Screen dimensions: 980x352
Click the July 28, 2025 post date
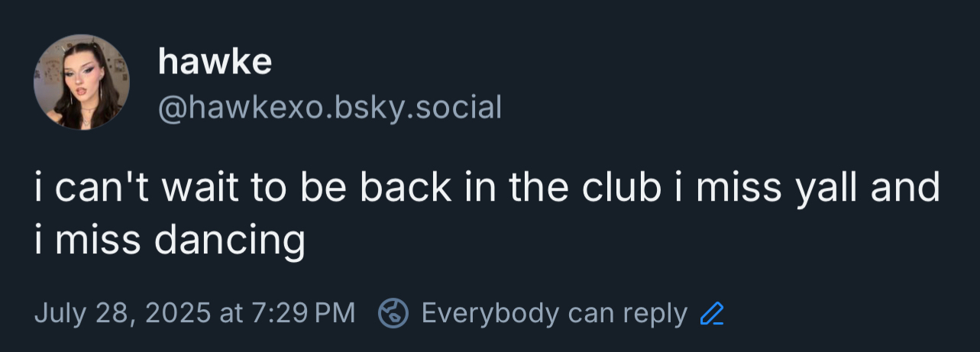tap(122, 313)
